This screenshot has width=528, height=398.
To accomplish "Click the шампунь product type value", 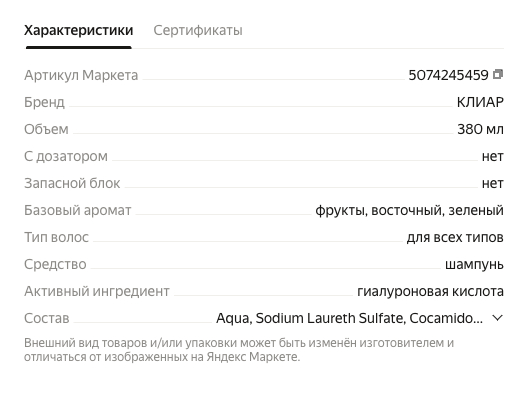I will click(474, 265).
